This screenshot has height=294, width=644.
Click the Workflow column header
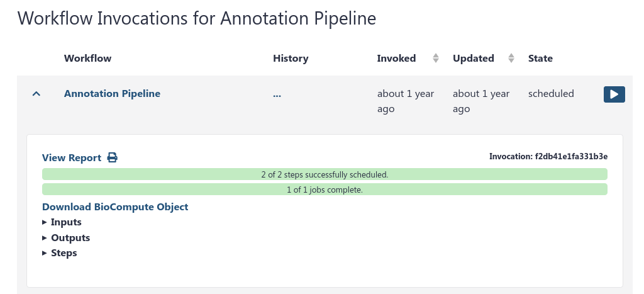(87, 59)
